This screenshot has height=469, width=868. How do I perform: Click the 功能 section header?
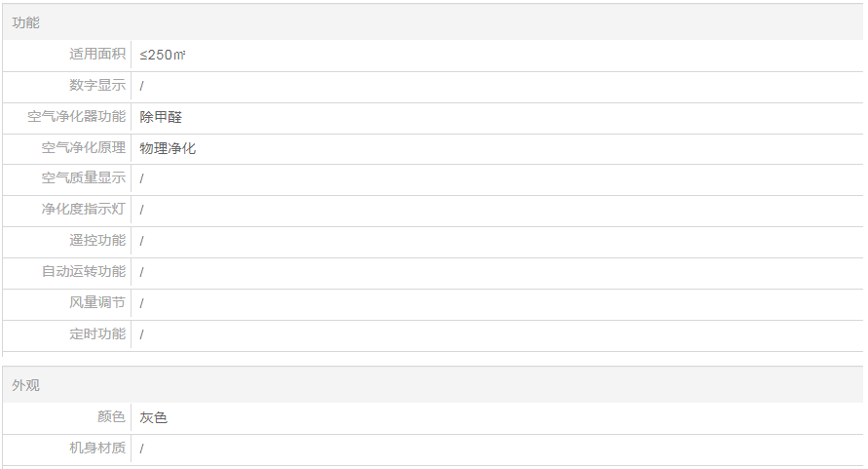(x=26, y=22)
